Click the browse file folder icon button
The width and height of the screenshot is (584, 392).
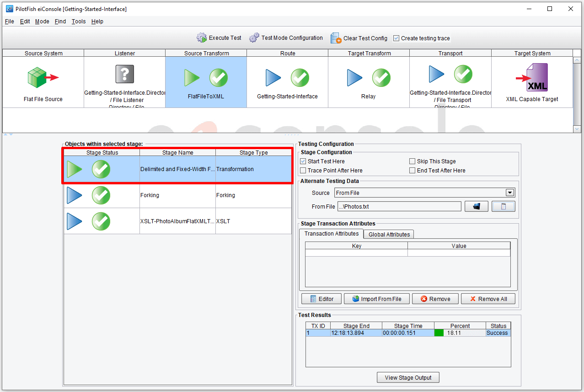pyautogui.click(x=477, y=206)
